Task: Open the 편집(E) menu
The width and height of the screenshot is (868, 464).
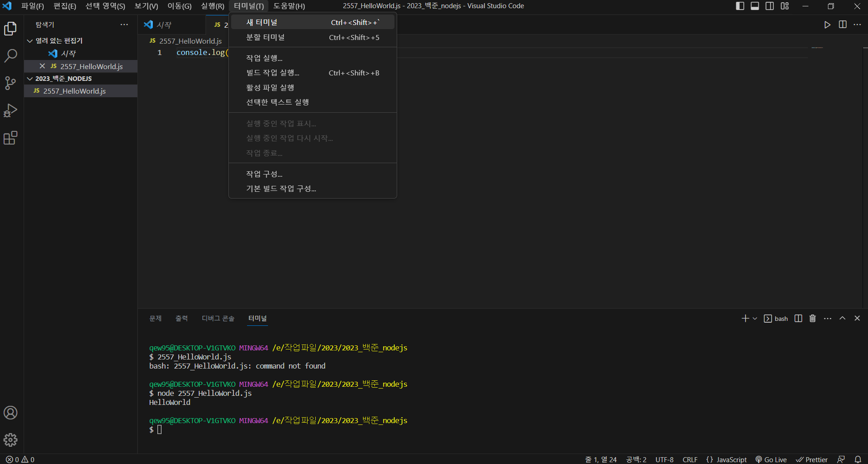Action: pos(65,6)
